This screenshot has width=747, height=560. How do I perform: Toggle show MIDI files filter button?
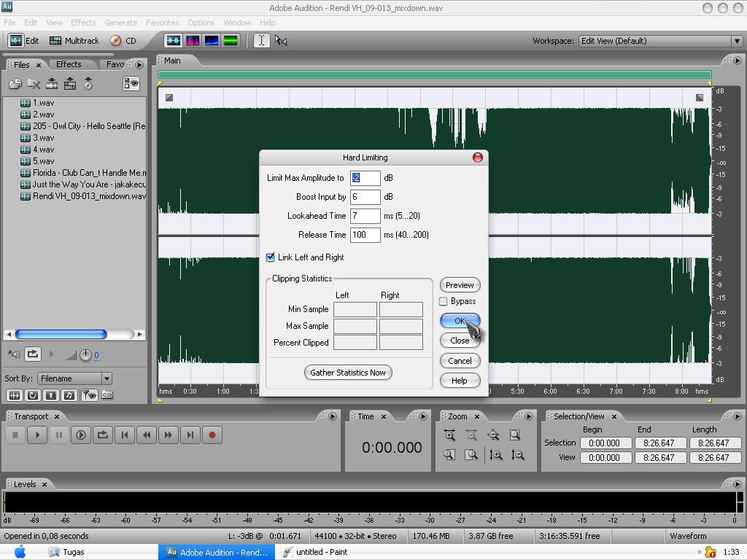click(x=69, y=395)
